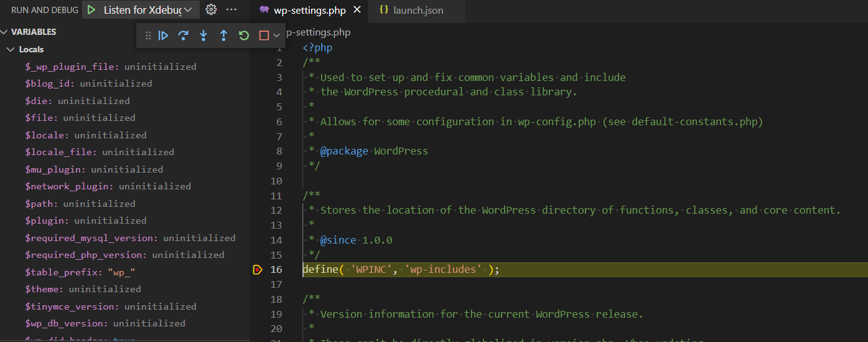Select the $file variable row
Screen dimensions: 868x342
[124, 118]
